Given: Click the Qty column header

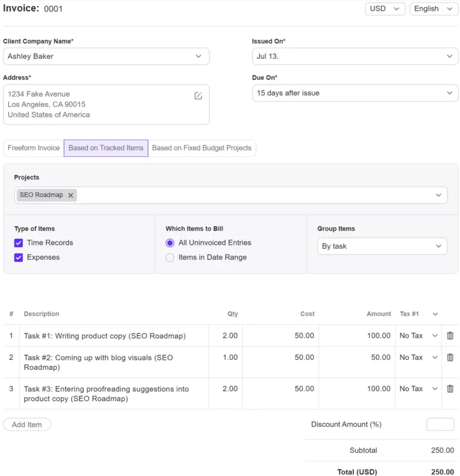Looking at the screenshot, I should click(232, 314).
